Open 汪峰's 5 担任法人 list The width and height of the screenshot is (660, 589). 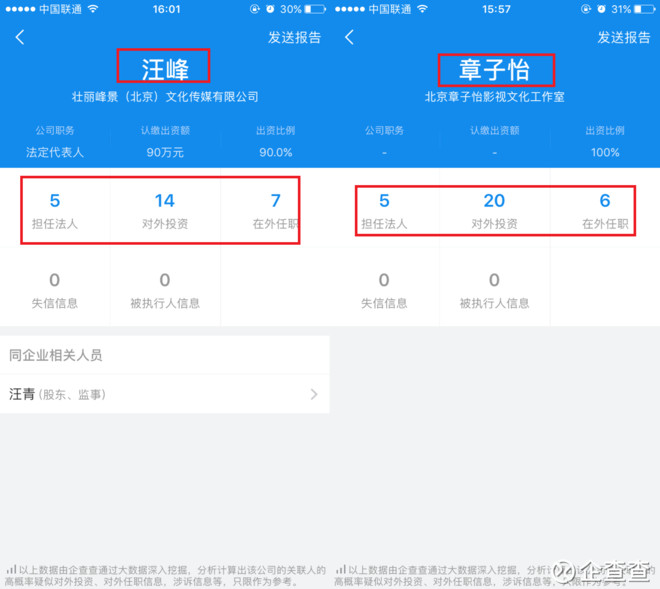click(55, 211)
